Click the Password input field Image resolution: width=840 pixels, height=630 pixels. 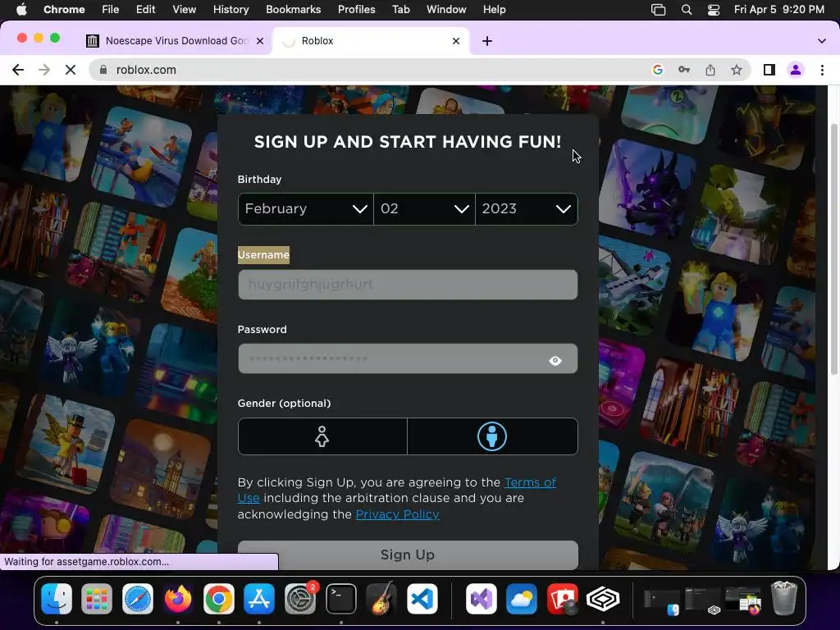point(408,358)
